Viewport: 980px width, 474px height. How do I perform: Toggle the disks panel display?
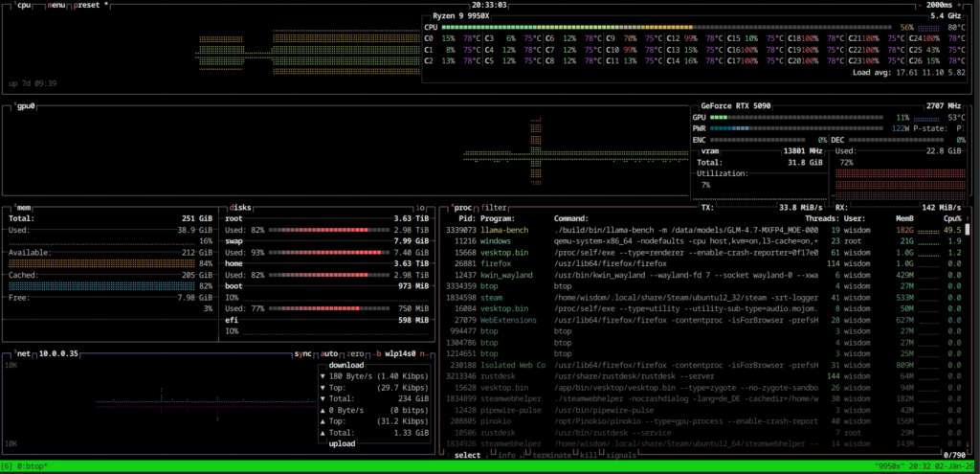tap(242, 207)
